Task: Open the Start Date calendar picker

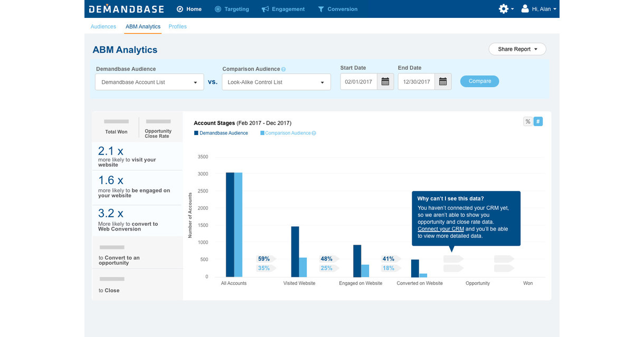Action: [x=385, y=82]
